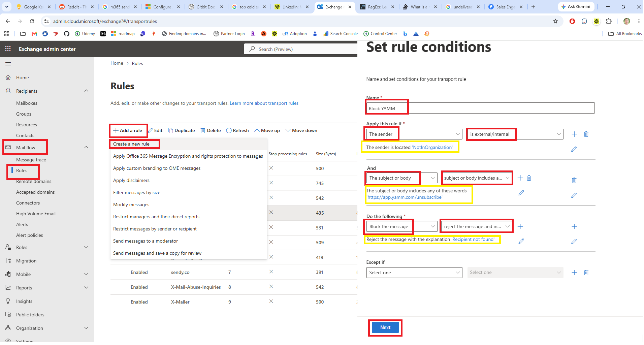This screenshot has height=345, width=644.
Task: Expand the Organization navigation section
Action: click(x=86, y=328)
